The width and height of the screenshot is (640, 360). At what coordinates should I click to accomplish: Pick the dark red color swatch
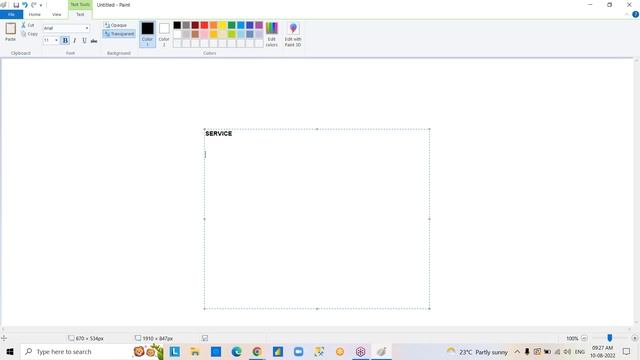(195, 25)
